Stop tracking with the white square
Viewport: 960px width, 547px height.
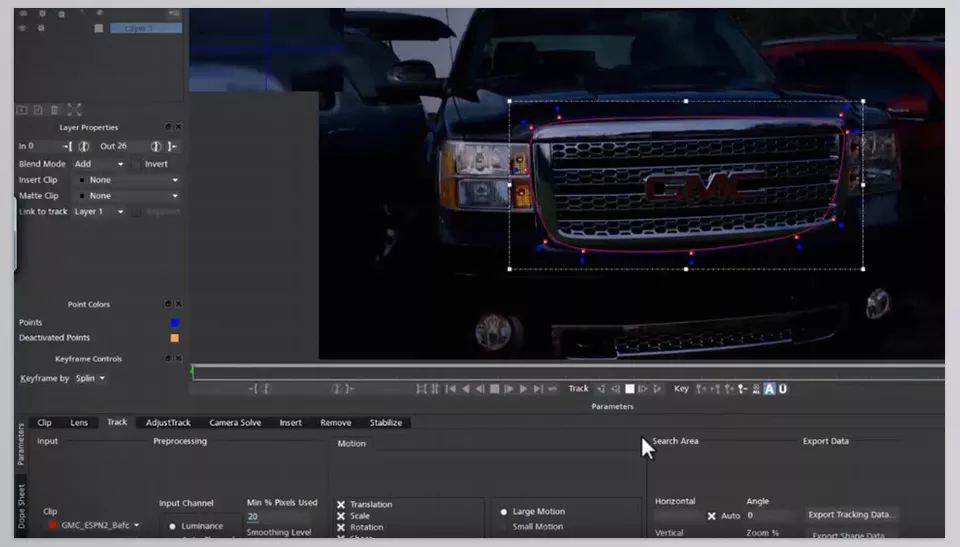pyautogui.click(x=629, y=389)
